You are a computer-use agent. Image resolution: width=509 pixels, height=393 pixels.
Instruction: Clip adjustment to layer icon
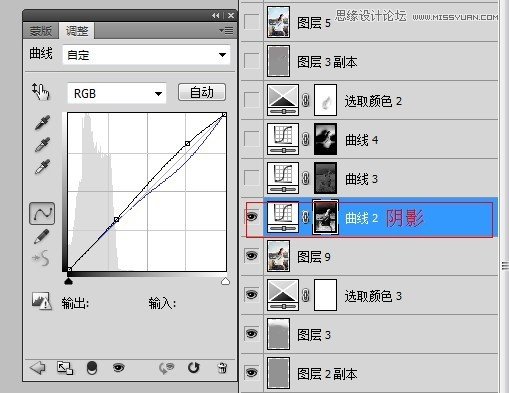tap(92, 368)
